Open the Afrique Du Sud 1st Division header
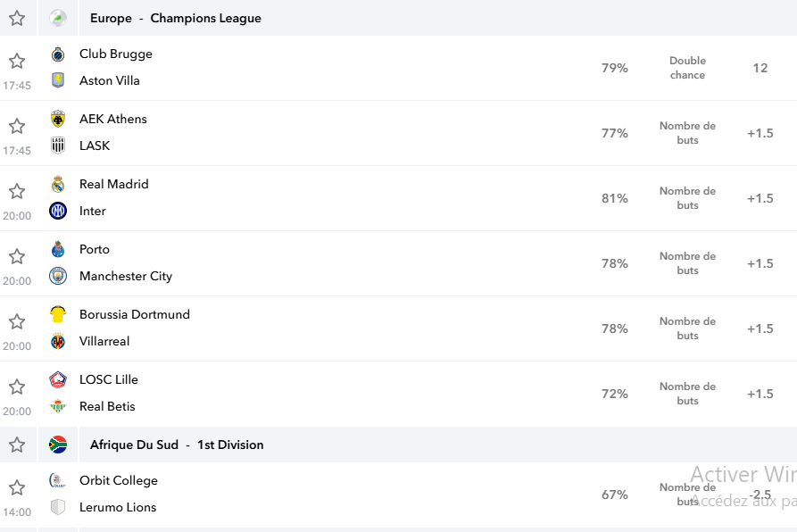The width and height of the screenshot is (797, 532). pos(177,445)
